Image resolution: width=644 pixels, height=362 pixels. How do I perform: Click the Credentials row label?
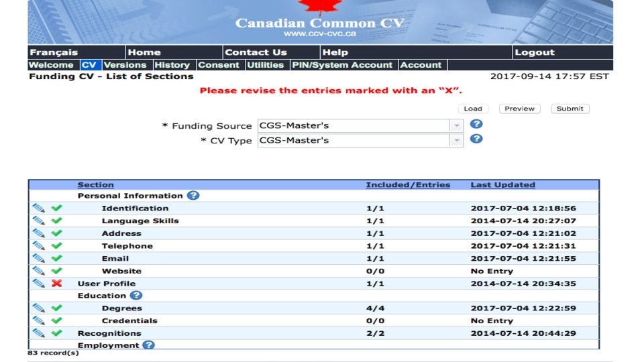point(129,320)
